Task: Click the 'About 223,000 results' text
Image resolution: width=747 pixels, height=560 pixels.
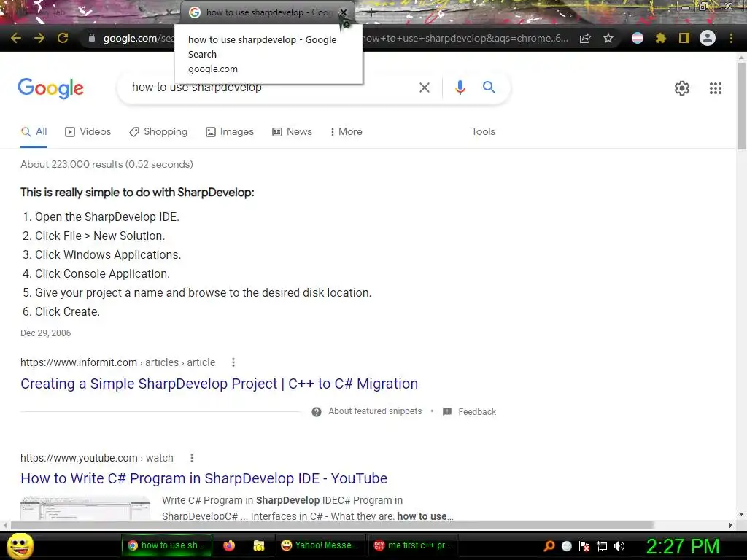Action: click(107, 164)
